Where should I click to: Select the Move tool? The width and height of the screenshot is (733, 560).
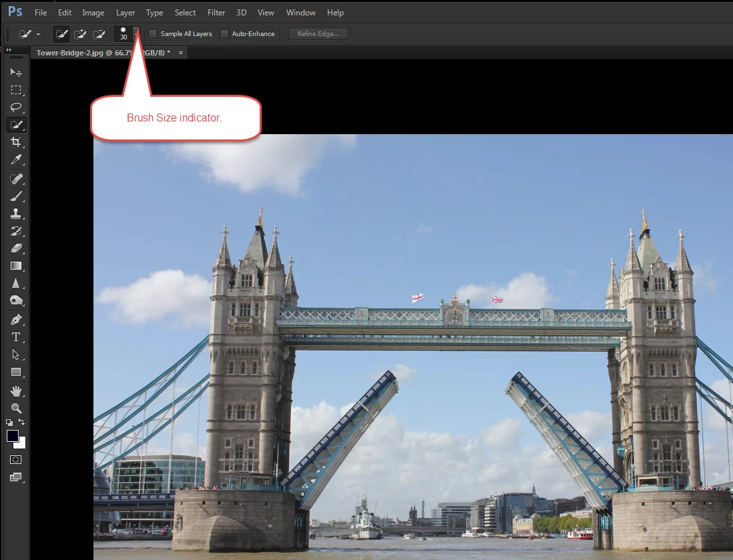tap(16, 73)
